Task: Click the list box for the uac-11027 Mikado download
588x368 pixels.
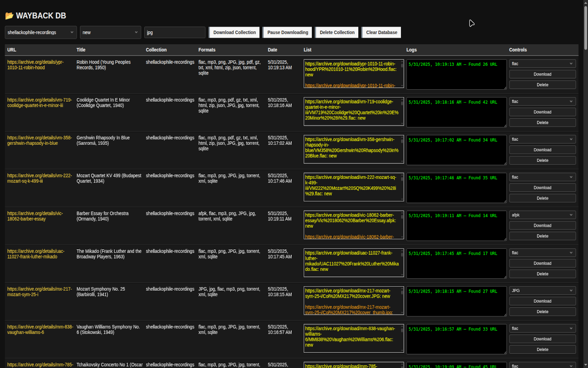Action: [354, 263]
